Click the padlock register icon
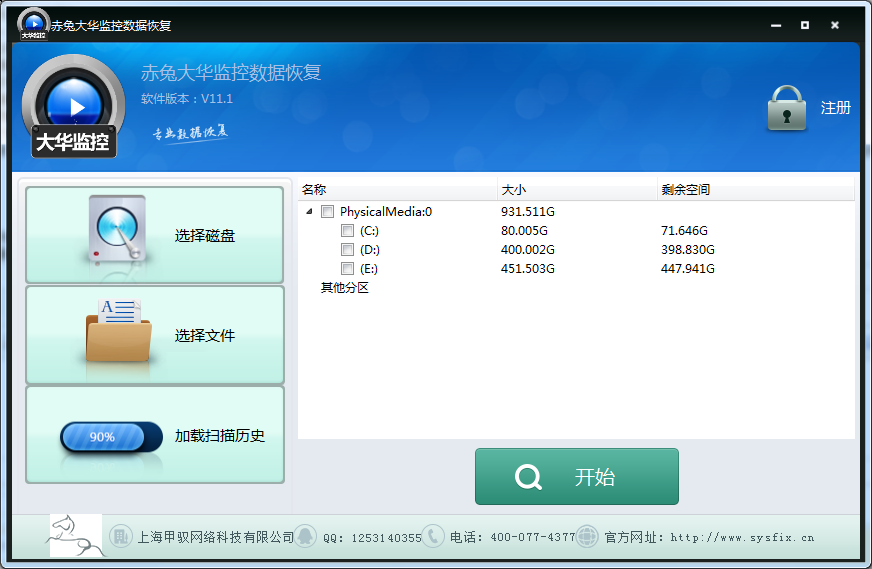 [787, 108]
